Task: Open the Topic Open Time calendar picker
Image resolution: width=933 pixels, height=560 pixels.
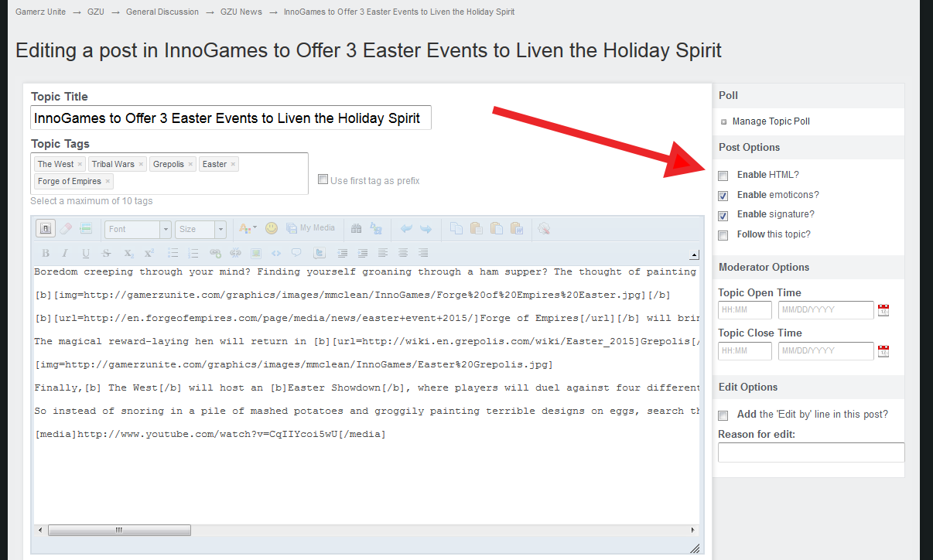Action: click(883, 310)
